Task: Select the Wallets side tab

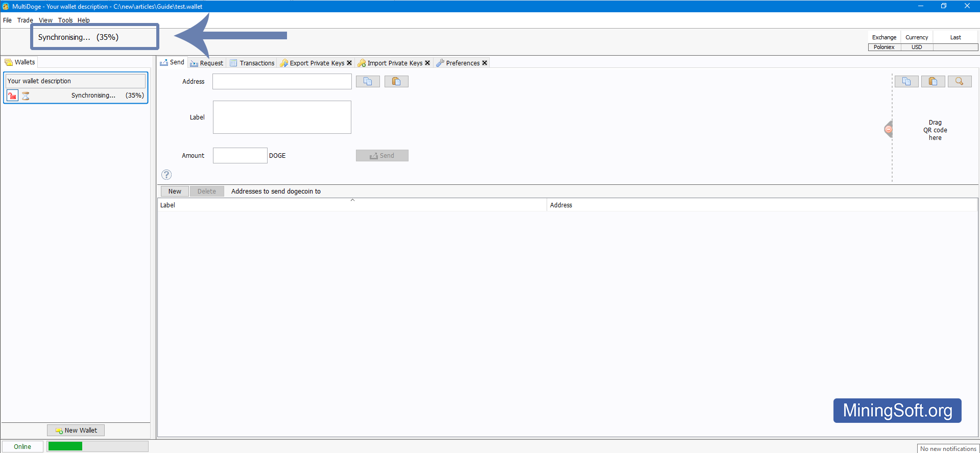Action: [x=20, y=62]
